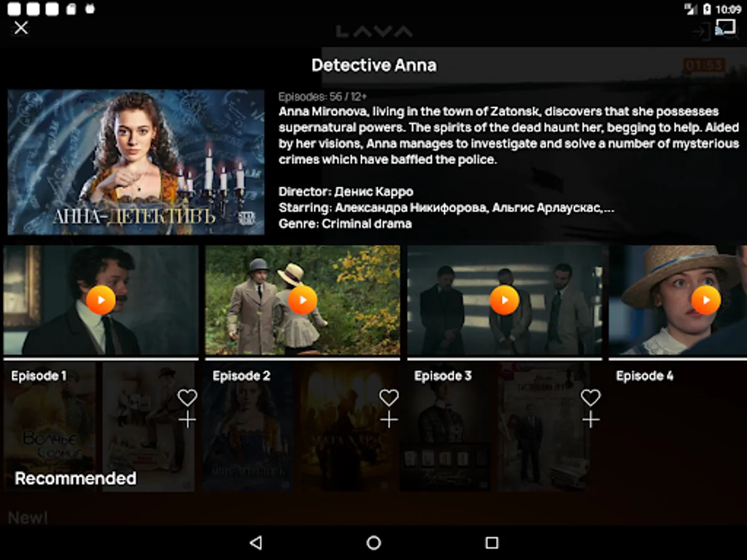Open Episode 3 thumbnail with three men
The height and width of the screenshot is (560, 747).
[x=504, y=300]
